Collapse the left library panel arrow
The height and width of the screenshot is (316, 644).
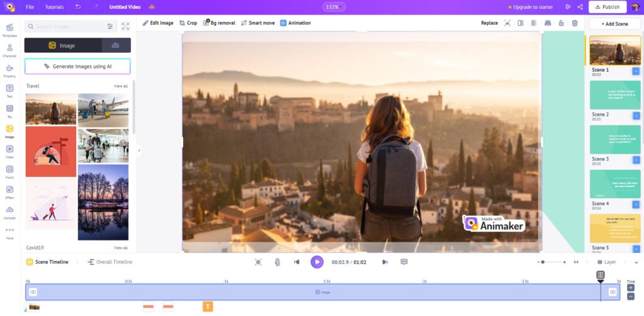coord(139,150)
